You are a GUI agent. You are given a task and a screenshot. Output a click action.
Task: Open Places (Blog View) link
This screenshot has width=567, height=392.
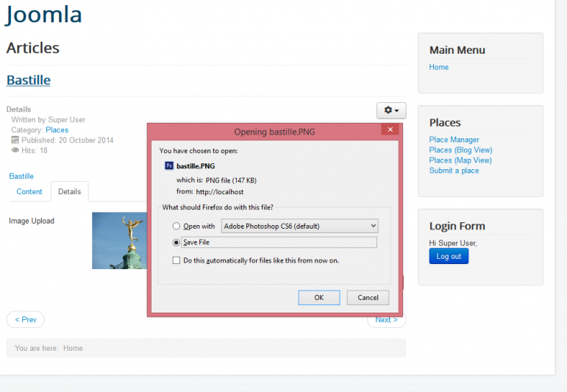coord(460,150)
